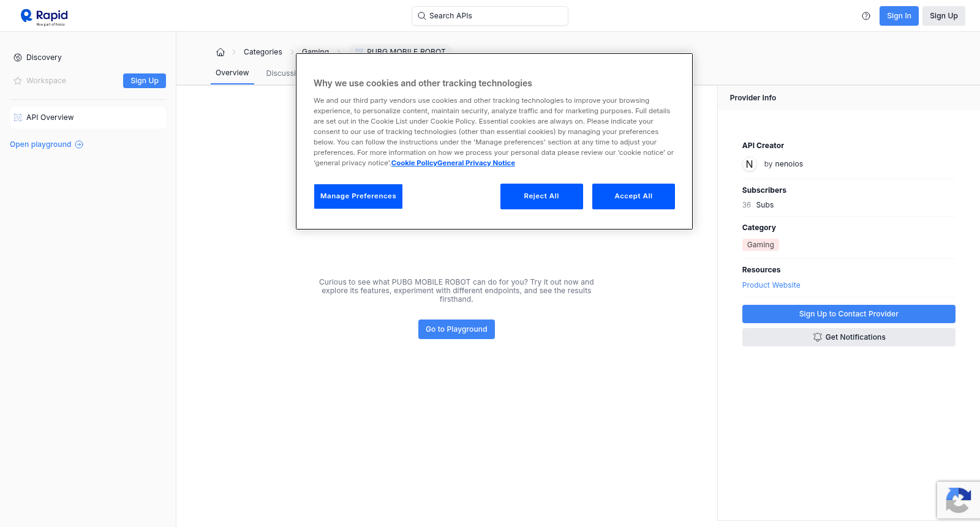Click the N avatar of API creator
The width and height of the screenshot is (980, 527).
coord(749,164)
